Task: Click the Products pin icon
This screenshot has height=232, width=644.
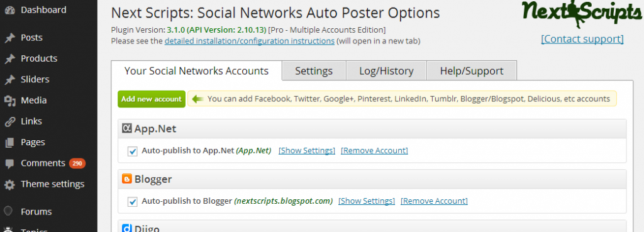Action: point(10,58)
